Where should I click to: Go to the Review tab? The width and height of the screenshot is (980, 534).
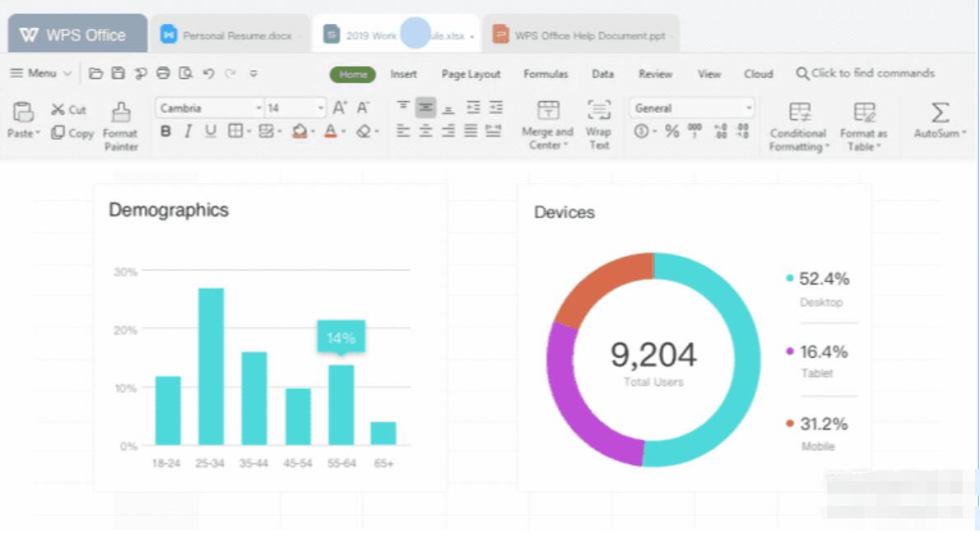655,74
